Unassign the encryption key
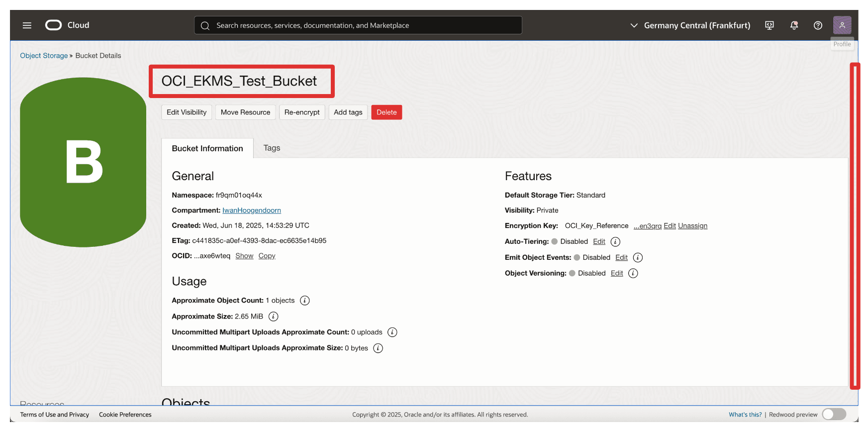 [x=692, y=226]
